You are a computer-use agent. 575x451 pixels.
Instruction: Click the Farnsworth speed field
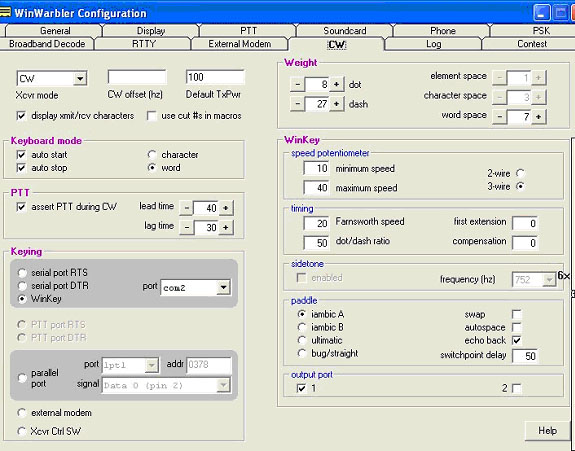click(x=316, y=223)
